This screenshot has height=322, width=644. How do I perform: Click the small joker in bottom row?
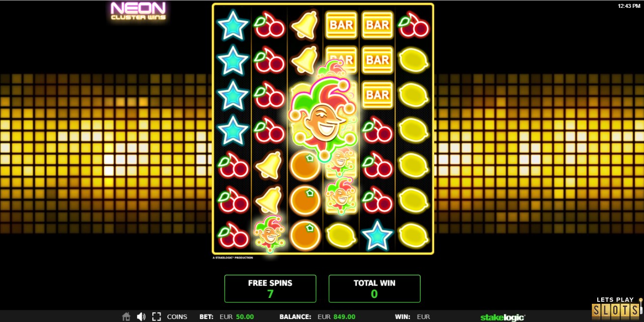tap(268, 233)
